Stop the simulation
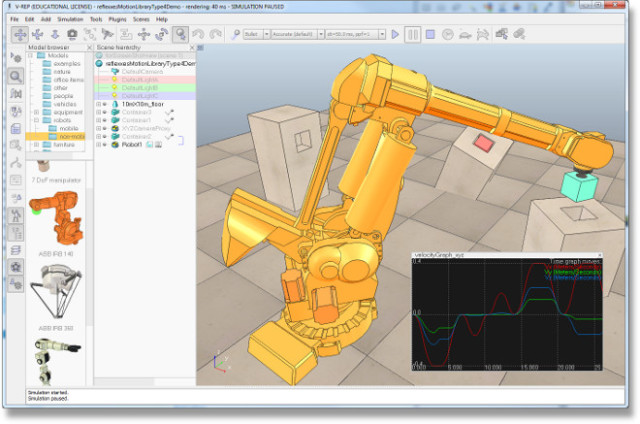This screenshot has width=640, height=424. coord(430,33)
